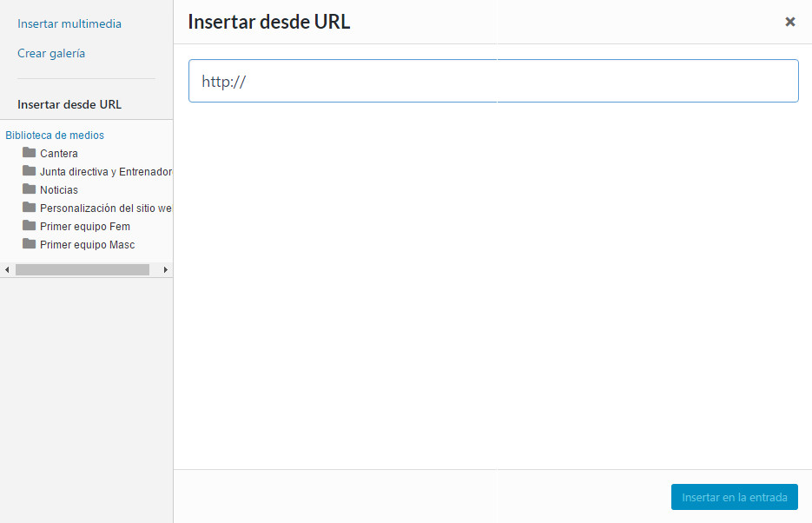Click the Primer equipo Fem folder icon

(30, 226)
